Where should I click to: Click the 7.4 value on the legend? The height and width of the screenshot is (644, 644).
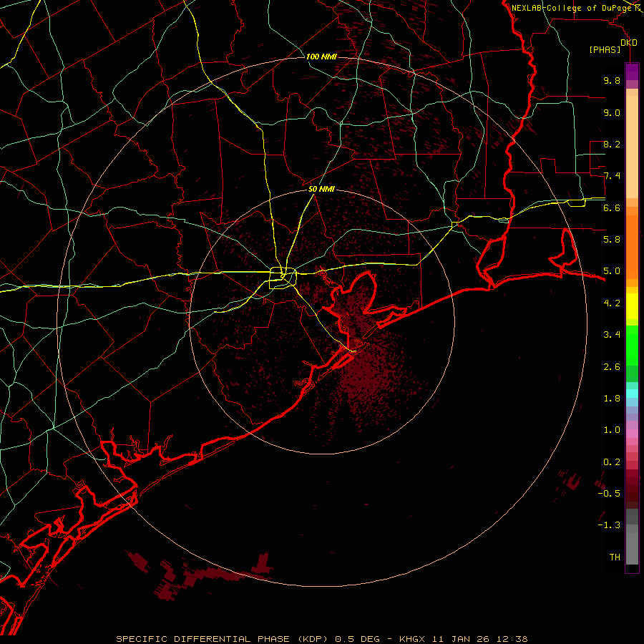tap(612, 176)
